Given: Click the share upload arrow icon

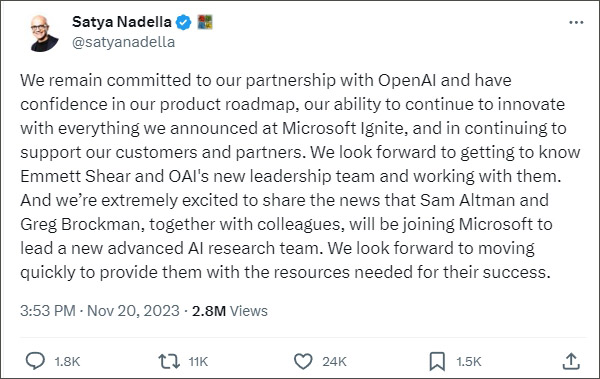Looking at the screenshot, I should pos(571,361).
